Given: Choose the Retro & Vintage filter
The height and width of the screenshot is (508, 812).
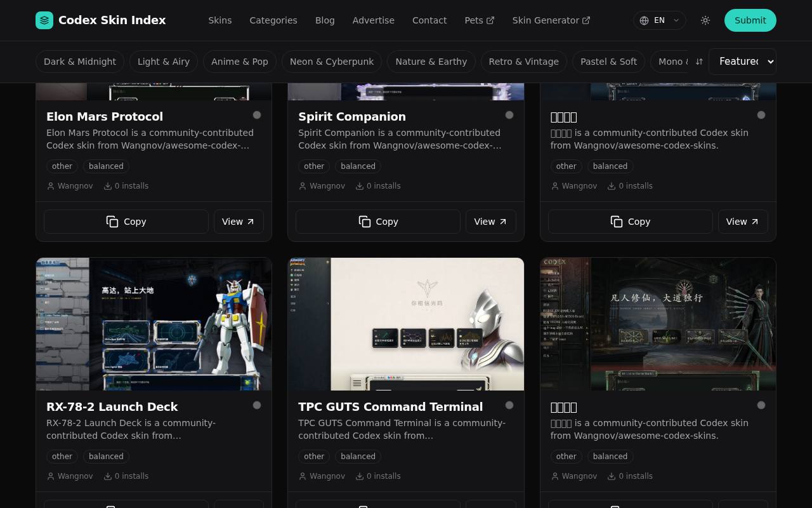Looking at the screenshot, I should [x=524, y=62].
